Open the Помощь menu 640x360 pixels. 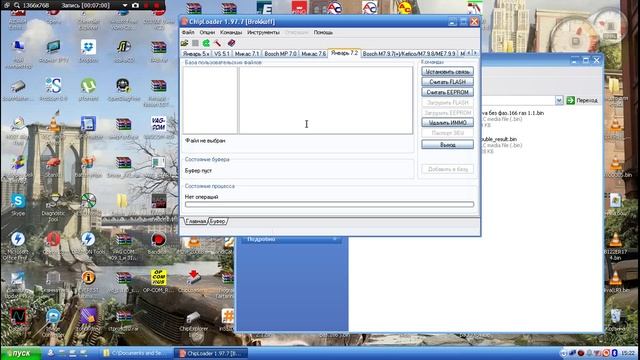click(323, 32)
